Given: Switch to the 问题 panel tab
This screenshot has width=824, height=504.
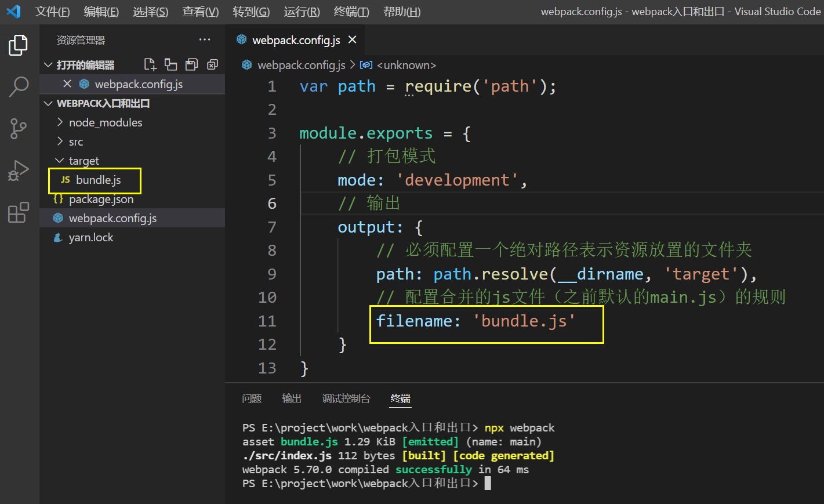Looking at the screenshot, I should (x=252, y=398).
